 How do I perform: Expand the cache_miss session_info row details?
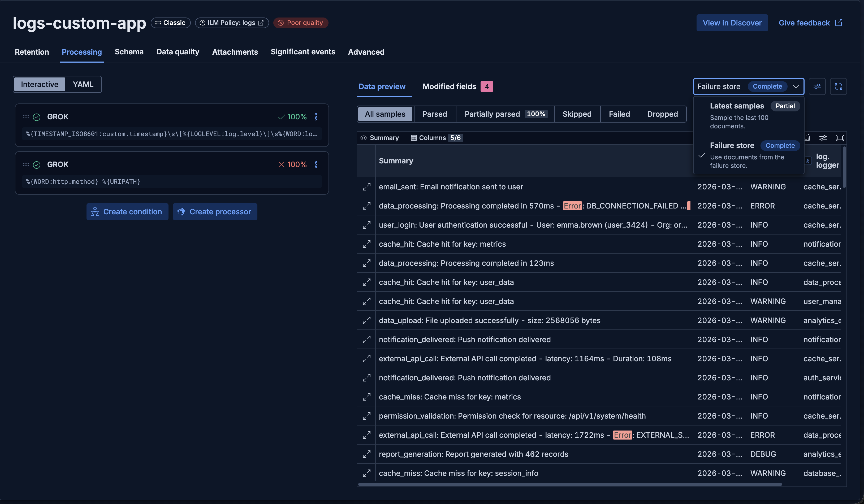[x=366, y=473]
